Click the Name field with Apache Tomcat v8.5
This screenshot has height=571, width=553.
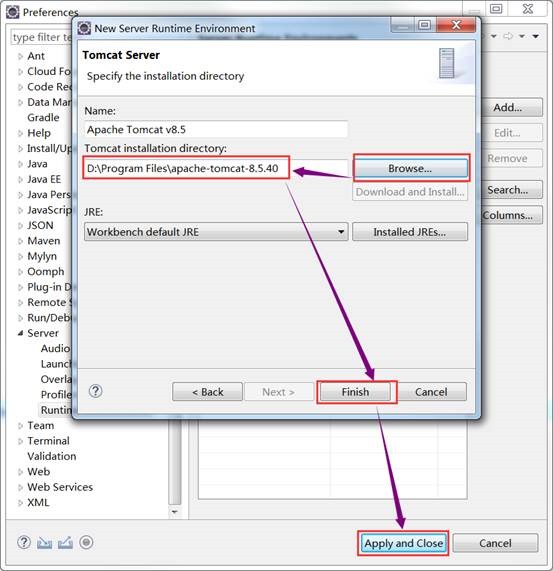[x=216, y=129]
